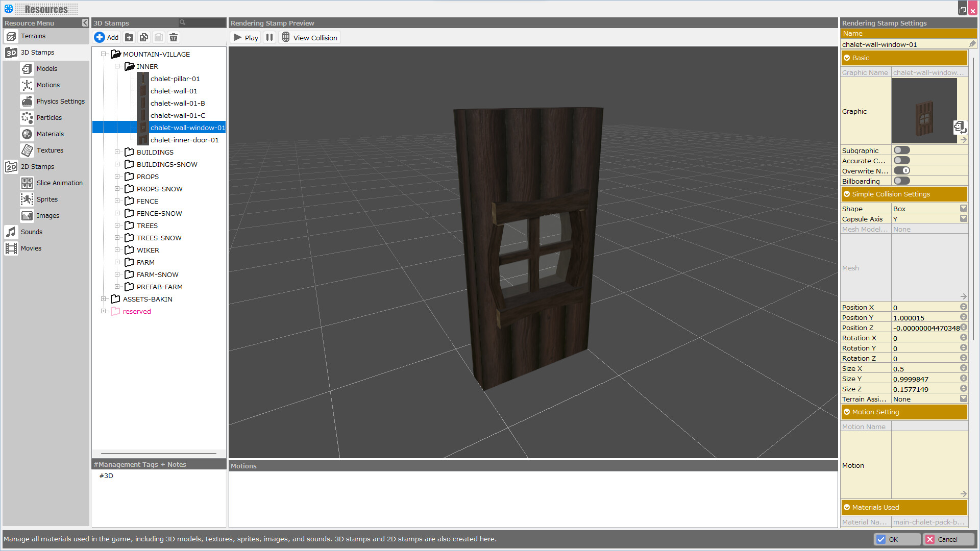Expand the BUILDINGS folder in the tree

[118, 152]
